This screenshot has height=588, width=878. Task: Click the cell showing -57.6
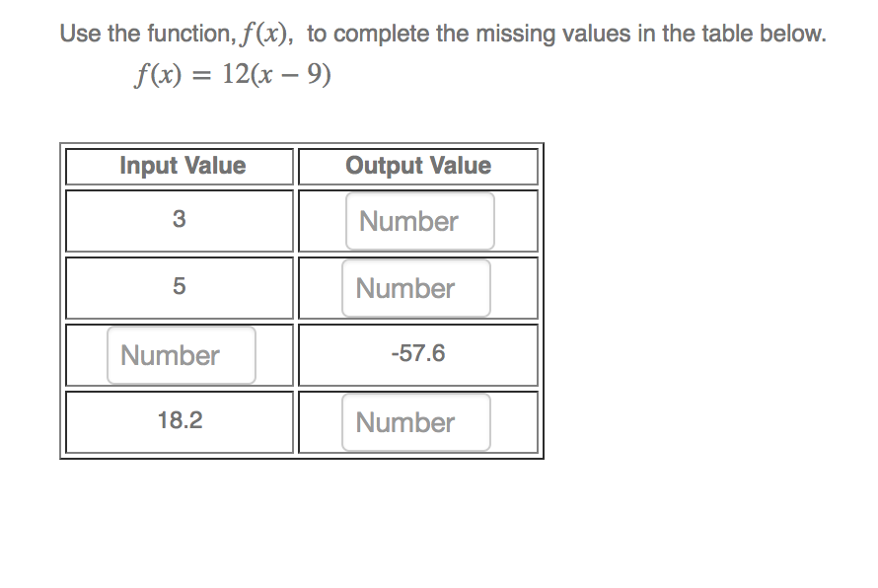417,353
